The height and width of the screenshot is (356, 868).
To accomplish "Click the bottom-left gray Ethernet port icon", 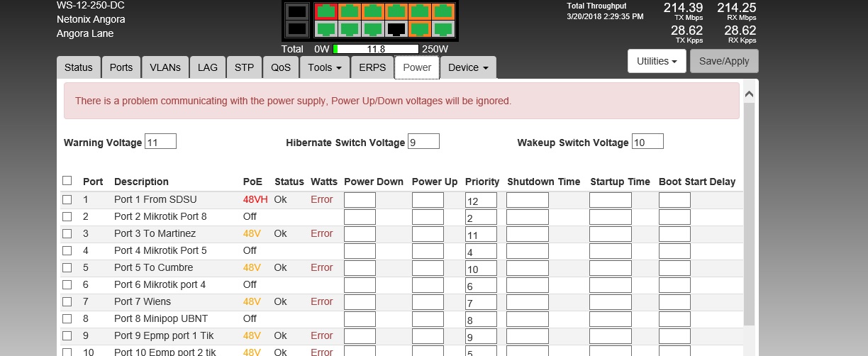I will click(x=326, y=29).
